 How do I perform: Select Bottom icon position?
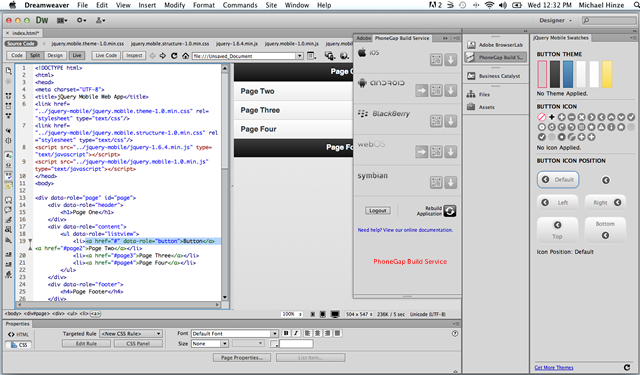click(605, 230)
